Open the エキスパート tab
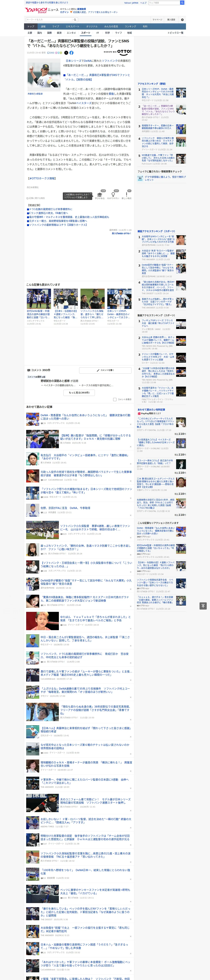Screen dimensions: 210x980 [72, 27]
